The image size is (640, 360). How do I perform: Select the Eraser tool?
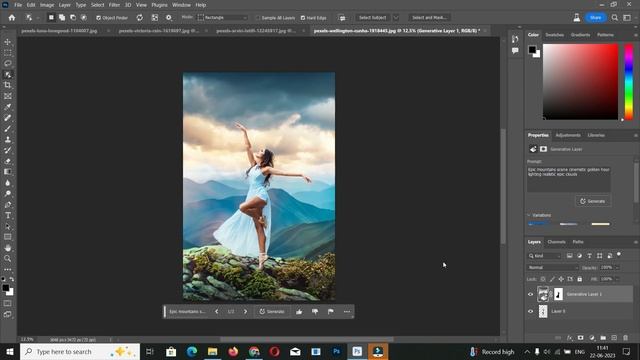[8, 161]
